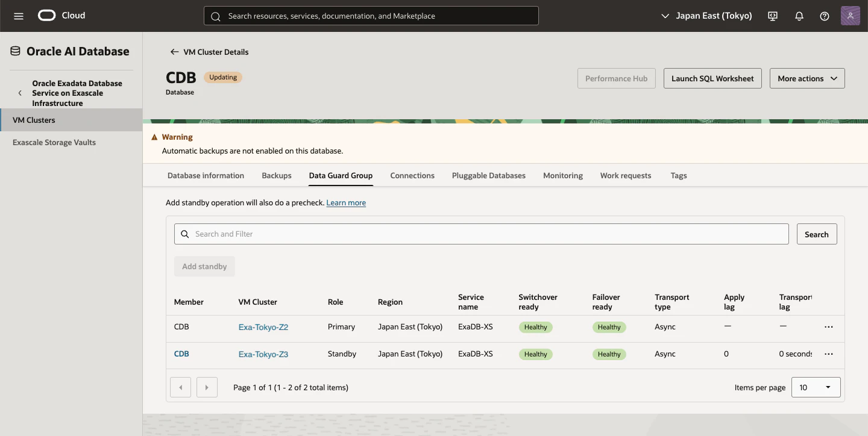Image resolution: width=868 pixels, height=436 pixels.
Task: Open actions menu for Primary CDB row
Action: [x=829, y=327]
